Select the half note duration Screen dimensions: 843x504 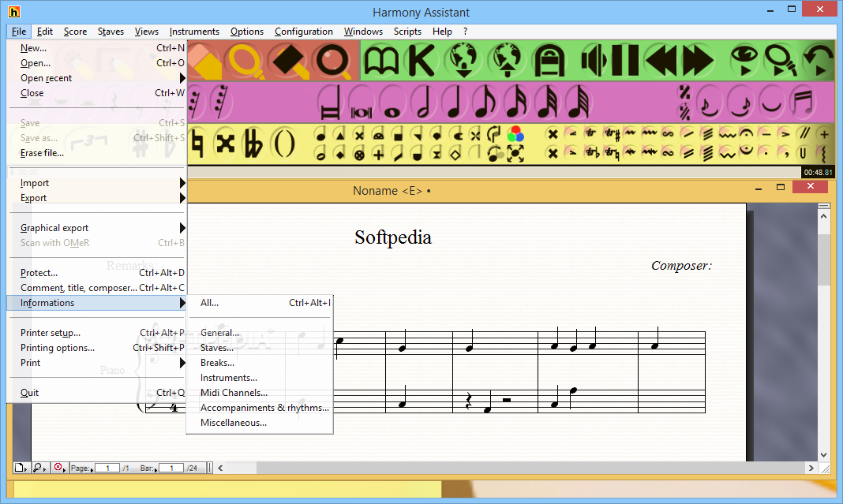(x=423, y=103)
